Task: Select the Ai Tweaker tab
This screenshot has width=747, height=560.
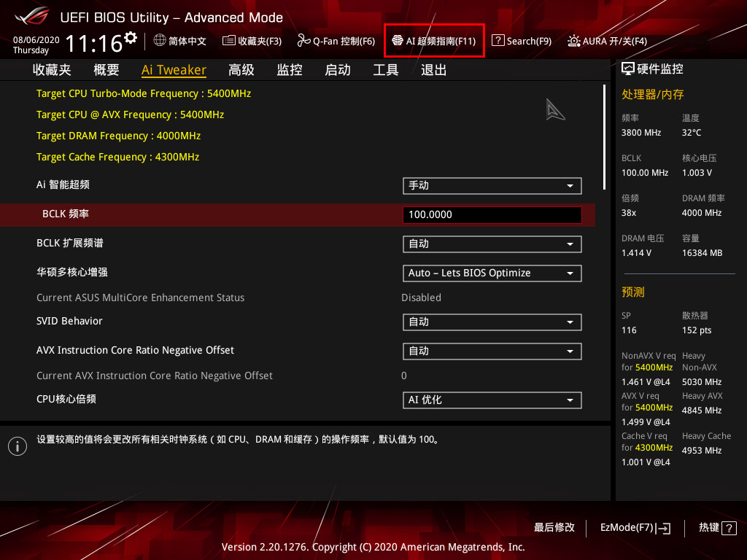Action: point(174,70)
